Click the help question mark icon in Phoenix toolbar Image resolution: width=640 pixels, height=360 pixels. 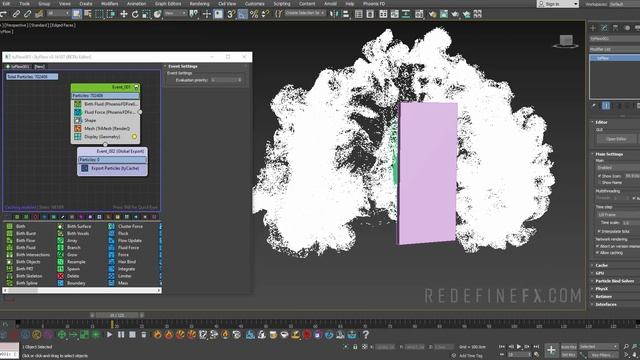[x=366, y=335]
